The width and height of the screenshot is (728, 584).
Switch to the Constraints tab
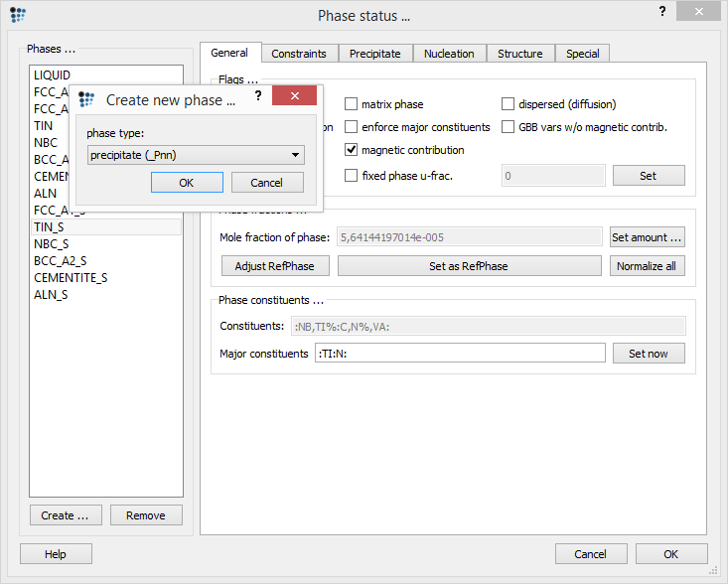(x=299, y=54)
